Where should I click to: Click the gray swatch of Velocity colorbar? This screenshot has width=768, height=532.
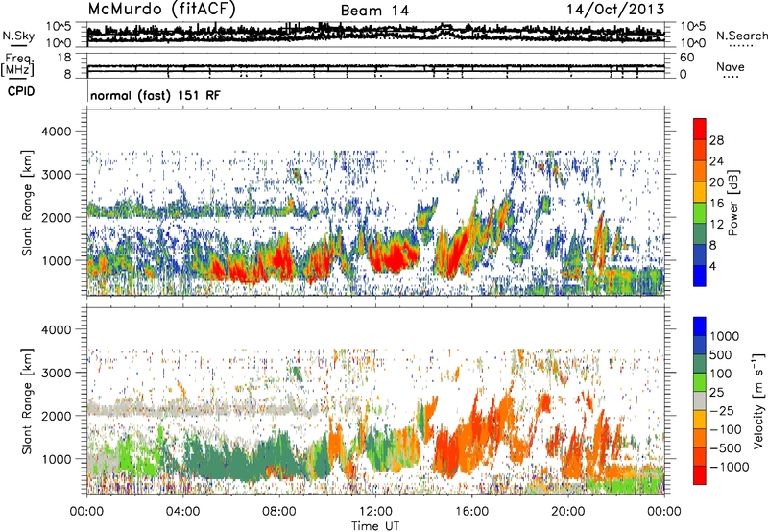click(x=700, y=400)
